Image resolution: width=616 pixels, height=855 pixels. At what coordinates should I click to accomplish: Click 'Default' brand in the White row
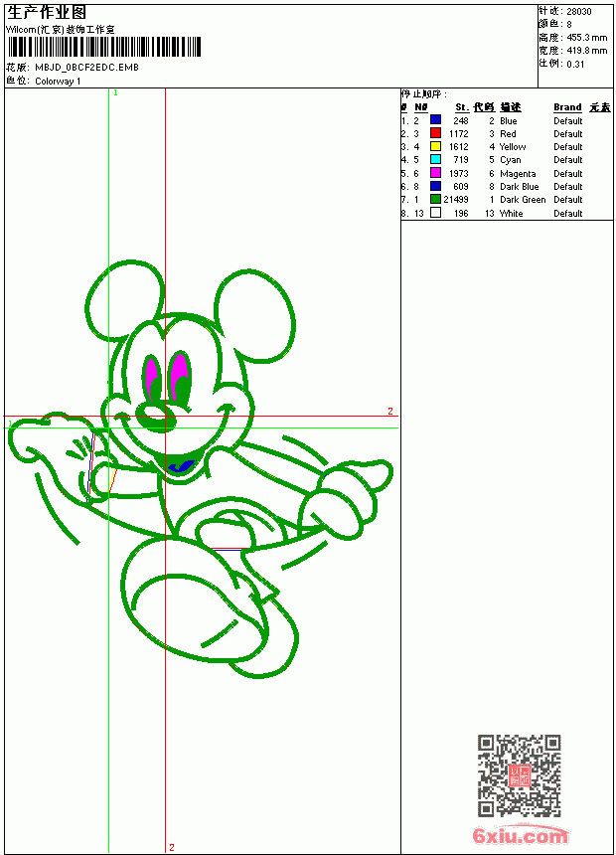point(567,213)
